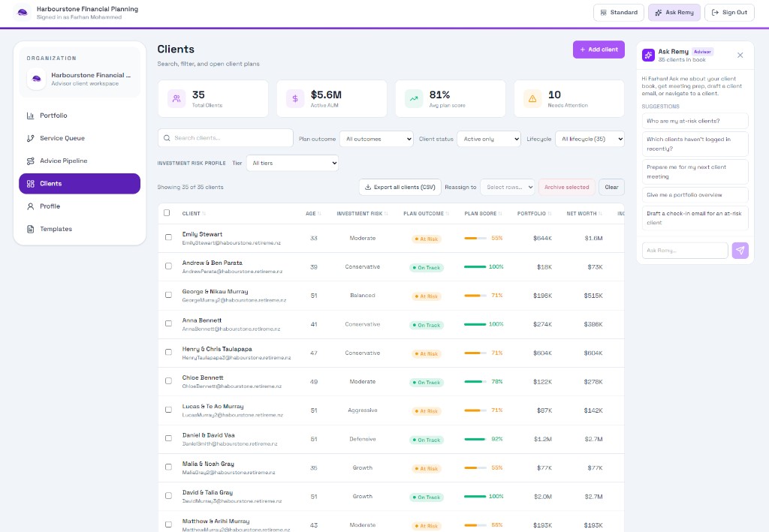Select the Clients sidebar item
The height and width of the screenshot is (532, 769).
coord(80,184)
